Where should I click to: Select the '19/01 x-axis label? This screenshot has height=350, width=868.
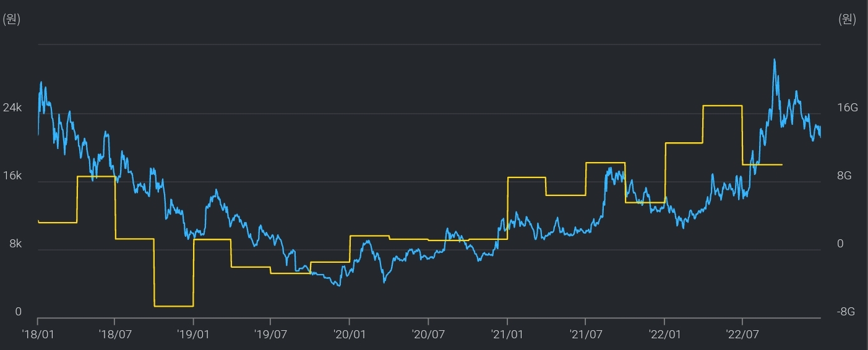194,335
